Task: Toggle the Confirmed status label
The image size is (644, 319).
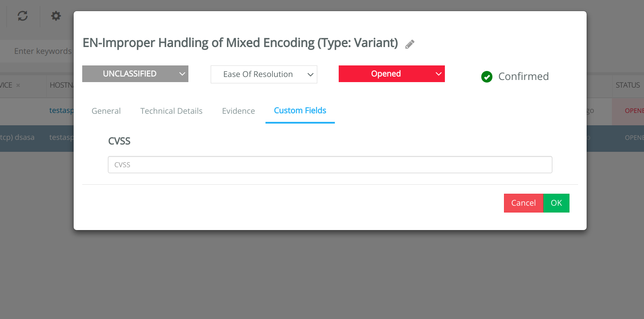Action: coord(523,77)
